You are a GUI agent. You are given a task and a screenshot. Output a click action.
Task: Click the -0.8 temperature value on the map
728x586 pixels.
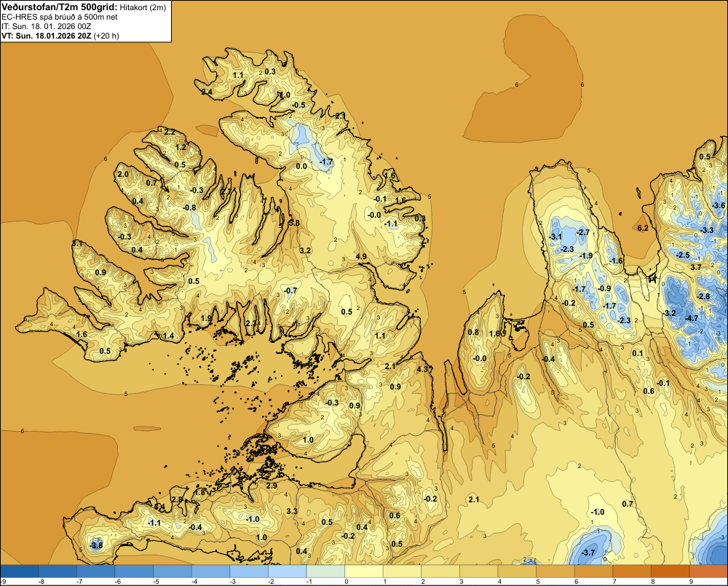click(189, 207)
